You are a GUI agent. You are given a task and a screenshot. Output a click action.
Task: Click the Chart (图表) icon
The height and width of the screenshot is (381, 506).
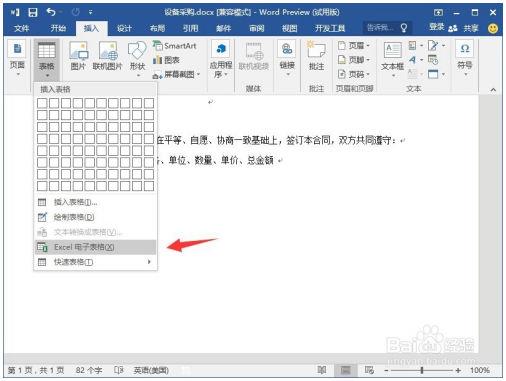point(166,60)
